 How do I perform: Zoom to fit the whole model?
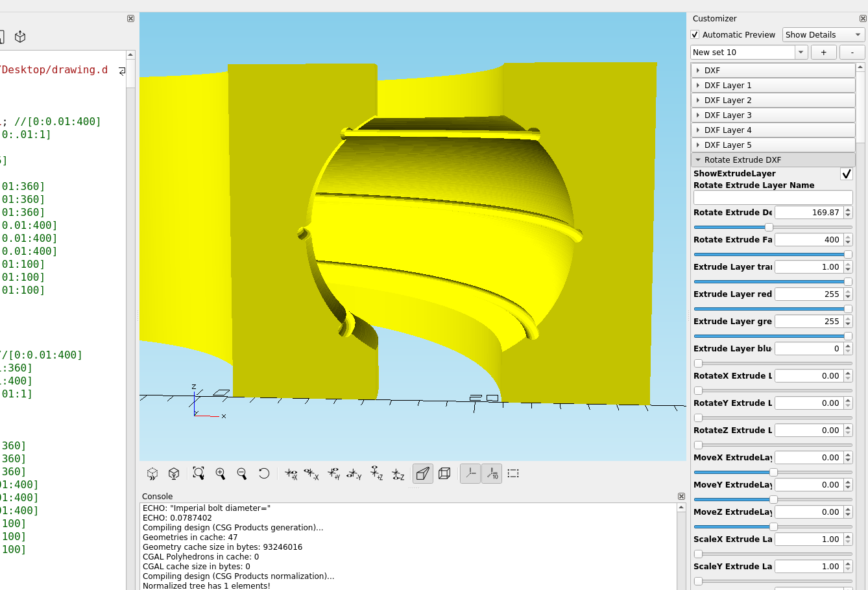point(199,473)
